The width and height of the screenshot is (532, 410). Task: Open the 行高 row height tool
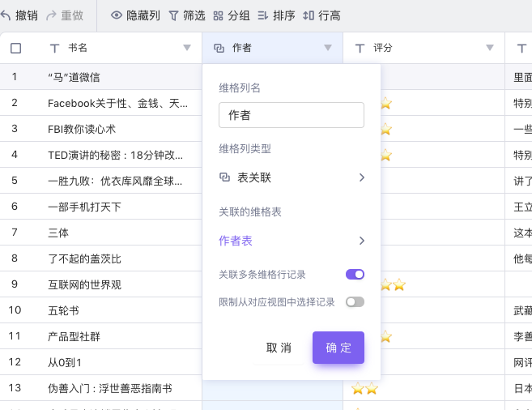309,15
